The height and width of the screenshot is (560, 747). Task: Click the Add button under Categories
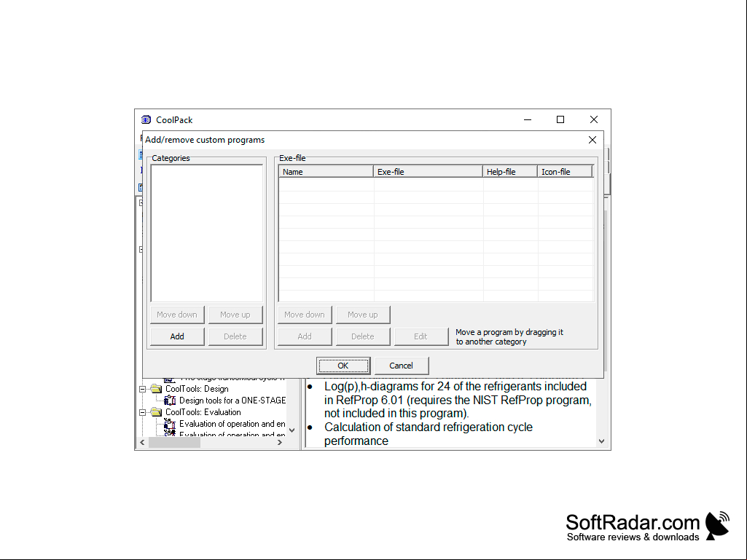click(177, 336)
